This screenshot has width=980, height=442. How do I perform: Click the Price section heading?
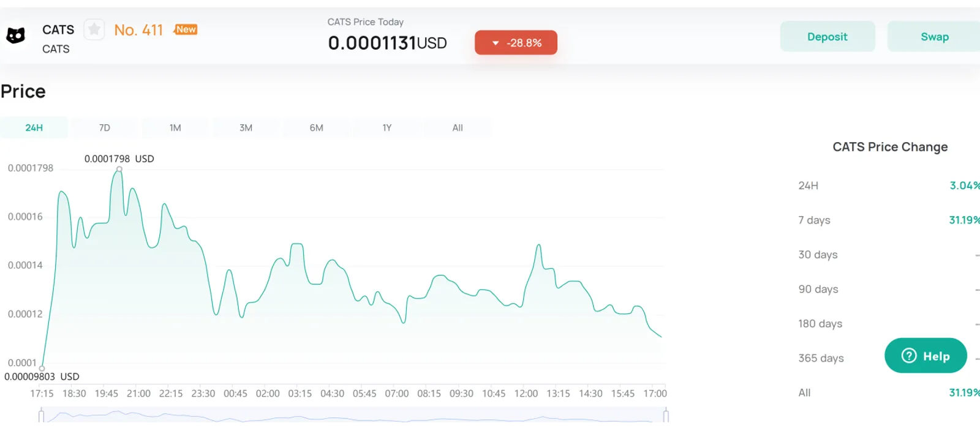click(x=23, y=92)
